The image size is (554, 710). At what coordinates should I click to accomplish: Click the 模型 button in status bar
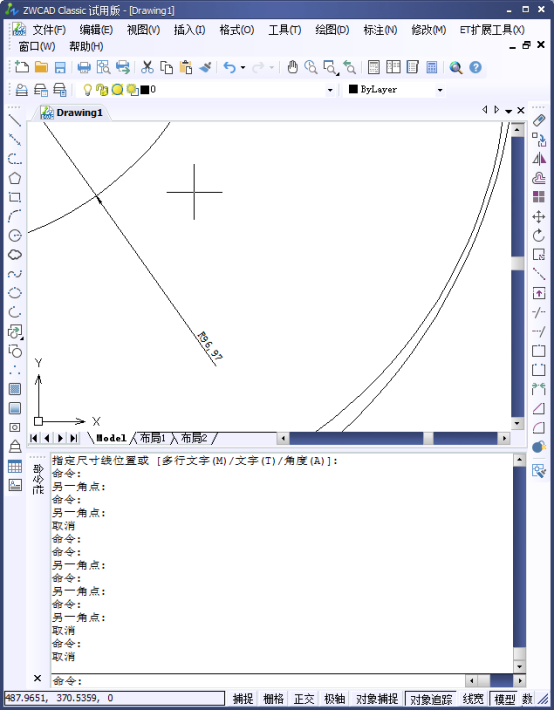(504, 699)
